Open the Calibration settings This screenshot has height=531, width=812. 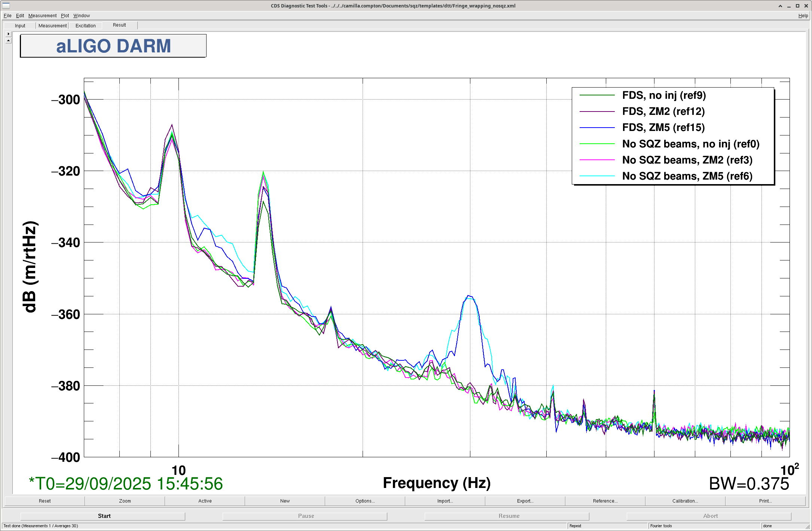(685, 501)
